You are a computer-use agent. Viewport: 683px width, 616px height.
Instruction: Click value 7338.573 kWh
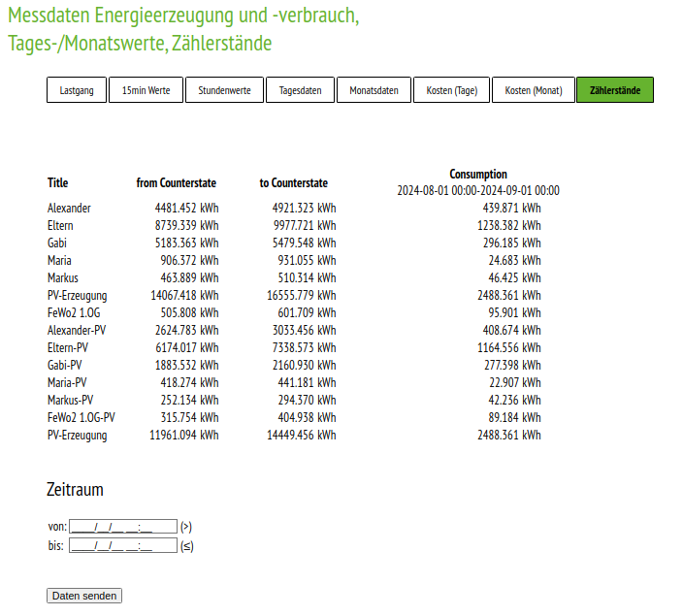[x=305, y=347]
